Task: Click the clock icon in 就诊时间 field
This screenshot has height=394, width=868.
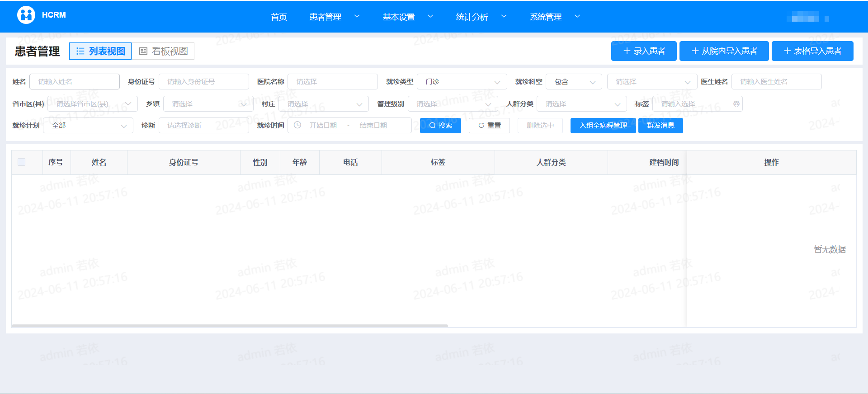Action: point(297,125)
